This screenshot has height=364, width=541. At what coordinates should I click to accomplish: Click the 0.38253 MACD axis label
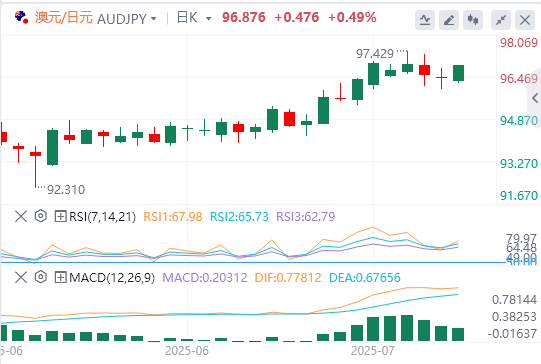point(514,316)
